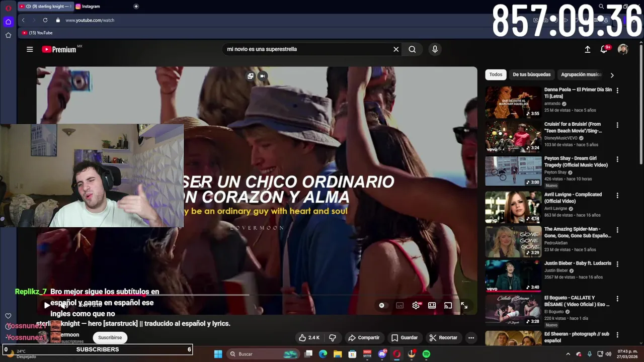Select the sterling knight YouTube browser tab

tap(45, 7)
